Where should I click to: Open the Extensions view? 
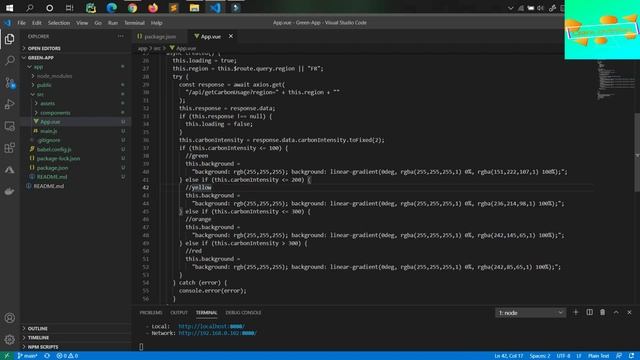[9, 148]
